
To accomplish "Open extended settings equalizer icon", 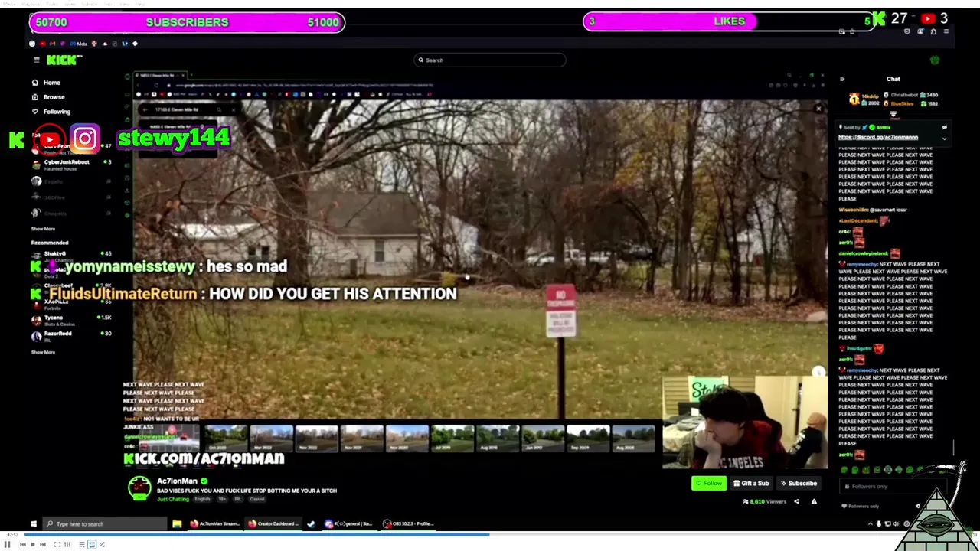I will (67, 544).
